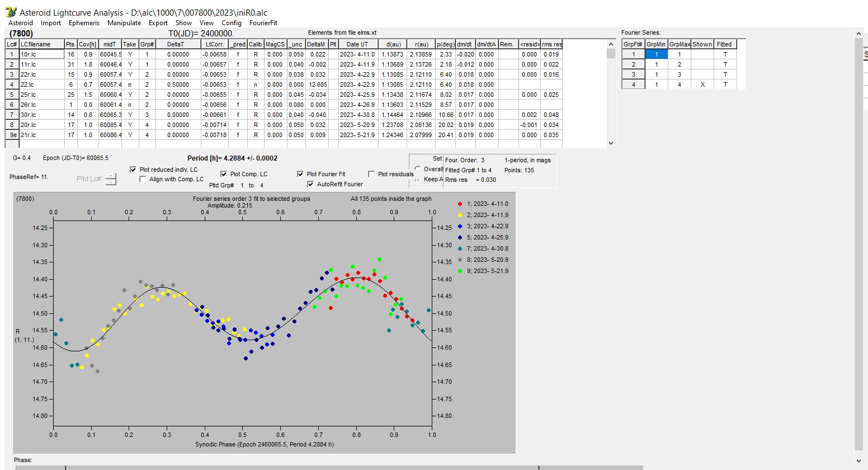
Task: Click Shown X cell in Fourier series row 4
Action: coord(702,84)
